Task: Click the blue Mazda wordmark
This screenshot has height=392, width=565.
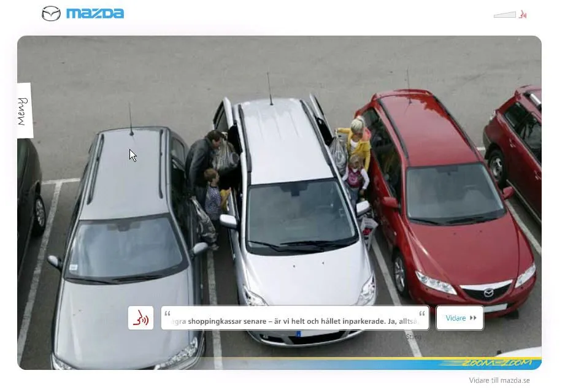Action: [x=94, y=13]
